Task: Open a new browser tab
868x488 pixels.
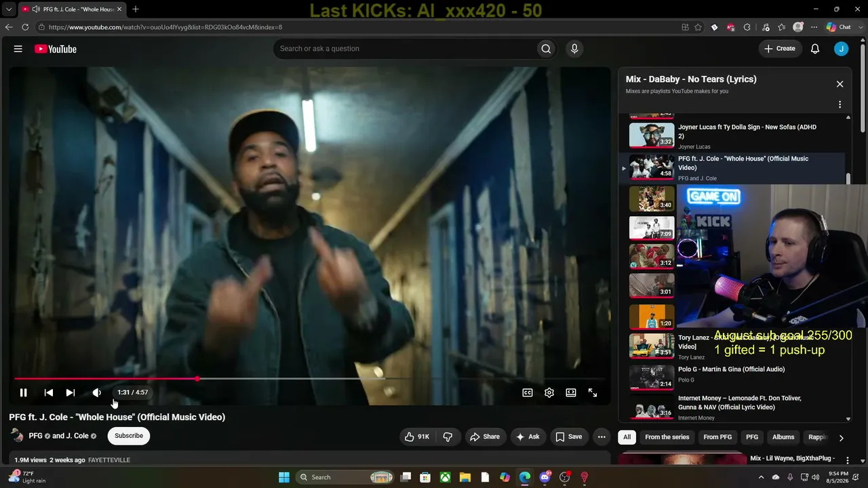Action: pos(136,9)
